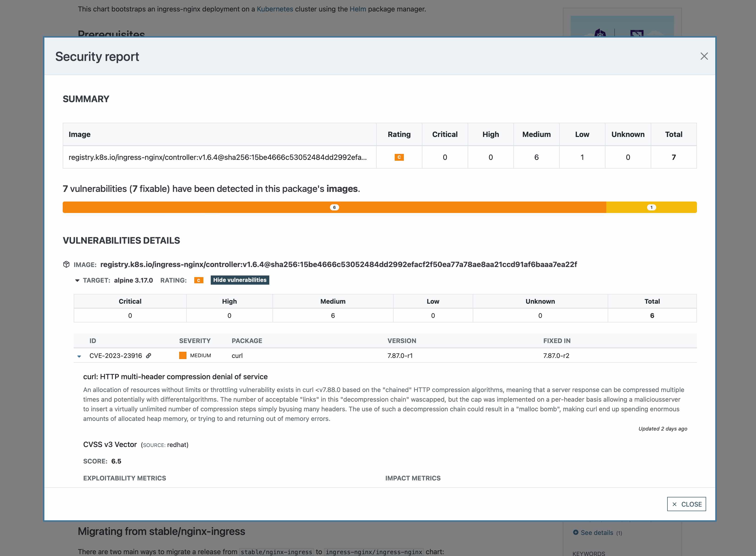The height and width of the screenshot is (556, 756).
Task: Click See details link
Action: click(597, 532)
